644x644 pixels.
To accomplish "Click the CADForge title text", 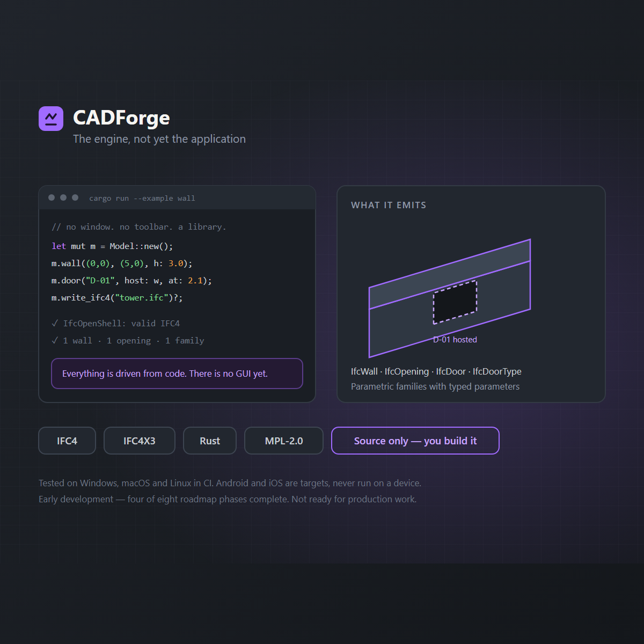I will click(x=121, y=118).
